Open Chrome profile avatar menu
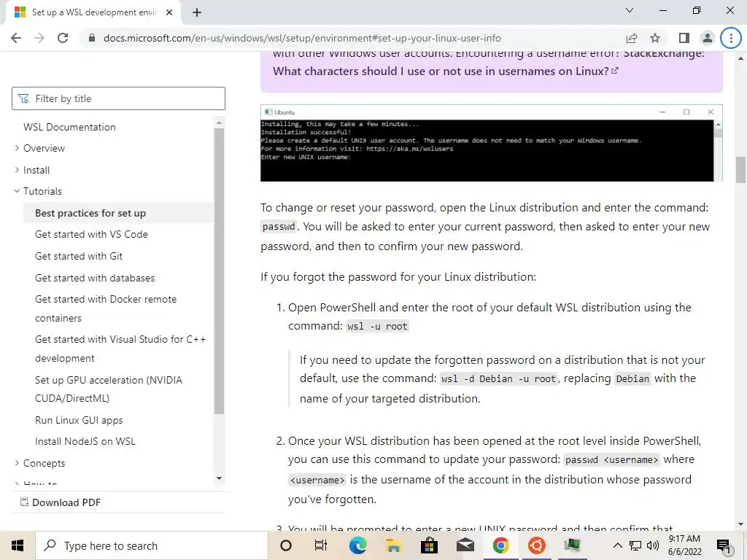The height and width of the screenshot is (560, 747). (708, 38)
